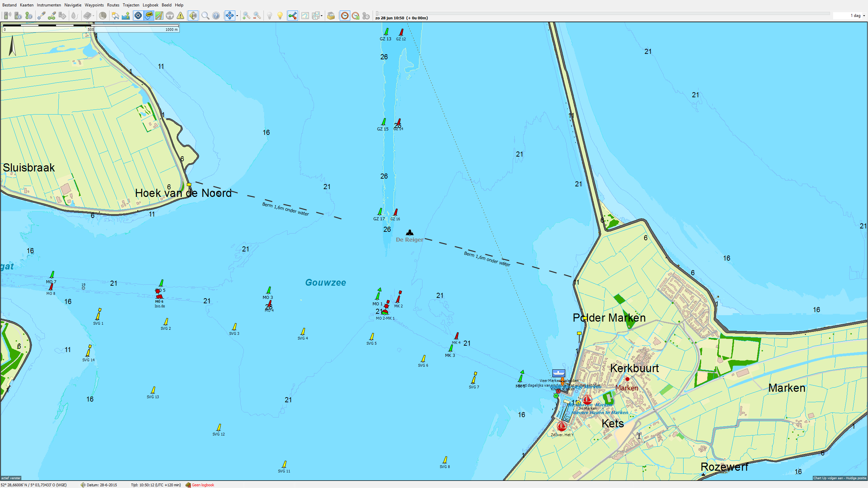Screen dimensions: 868x488
Task: Click the De Reiger wreck symbol
Action: click(x=410, y=232)
